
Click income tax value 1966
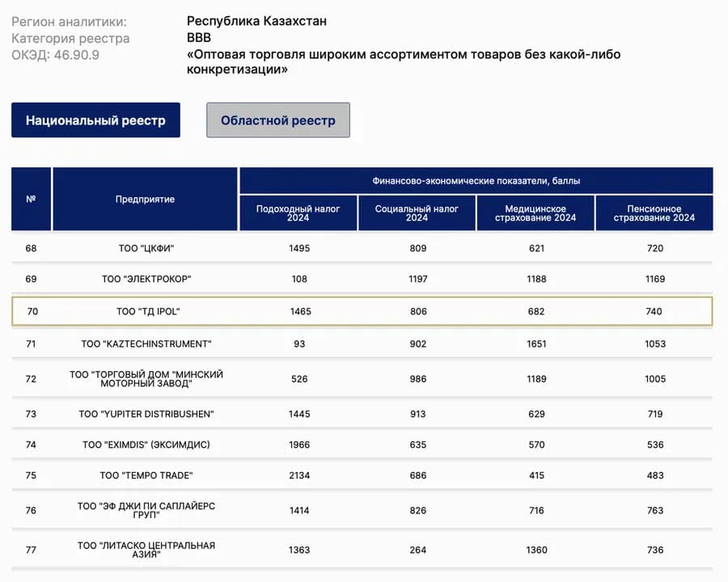299,445
